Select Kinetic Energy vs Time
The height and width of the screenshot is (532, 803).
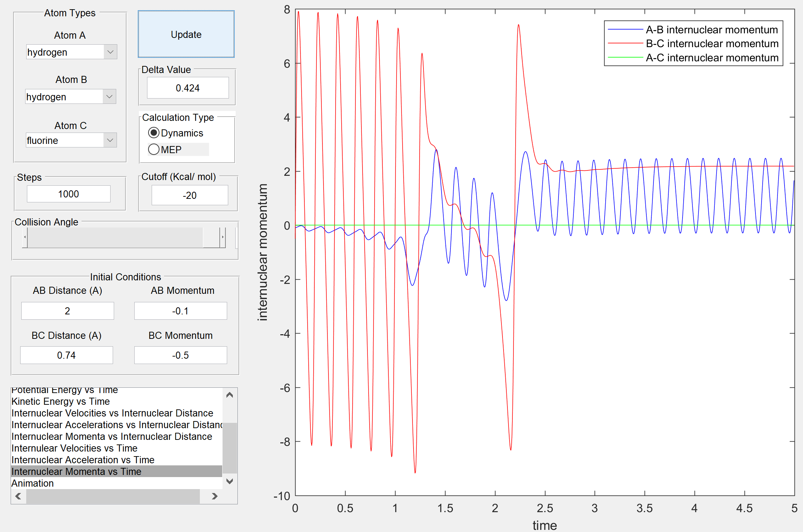click(x=61, y=401)
